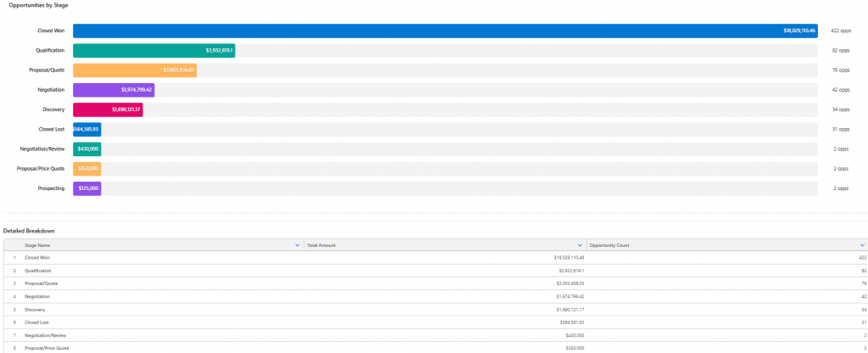Image resolution: width=868 pixels, height=353 pixels.
Task: Select the orange Proposal/Quote bar
Action: coord(135,70)
